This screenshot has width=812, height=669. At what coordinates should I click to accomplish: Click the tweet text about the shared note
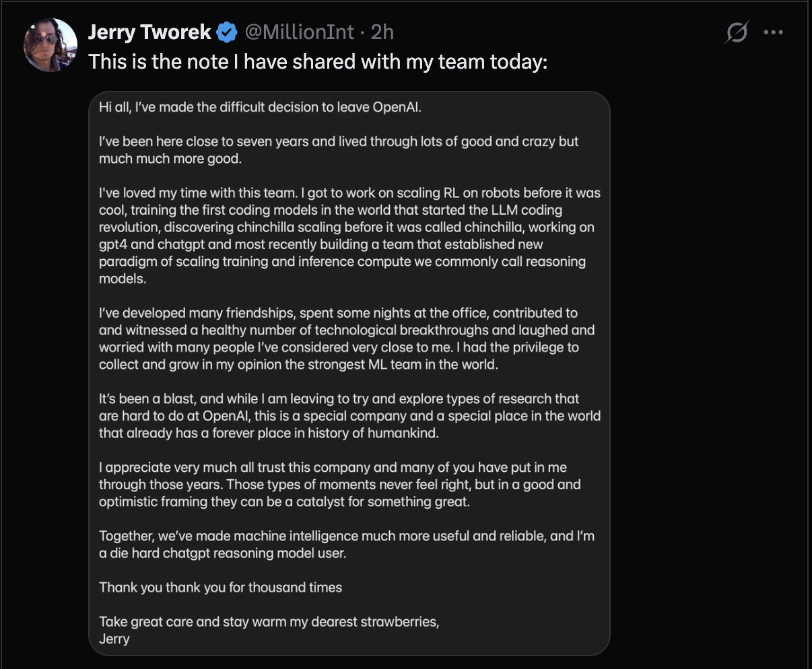(318, 62)
